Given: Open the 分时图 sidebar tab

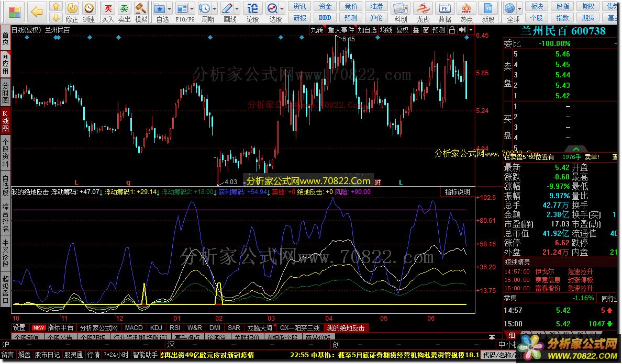Looking at the screenshot, I should 6,92.
